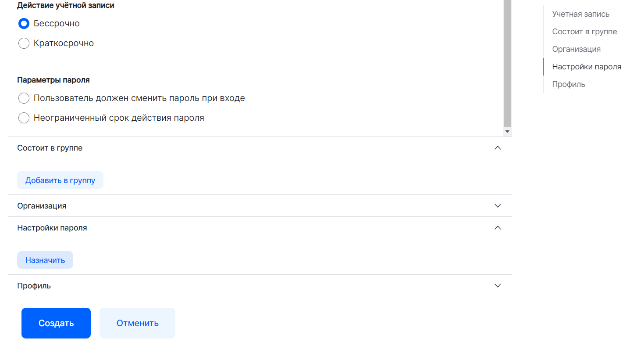
Task: Jump to Учетная запись in side navigation
Action: 580,14
